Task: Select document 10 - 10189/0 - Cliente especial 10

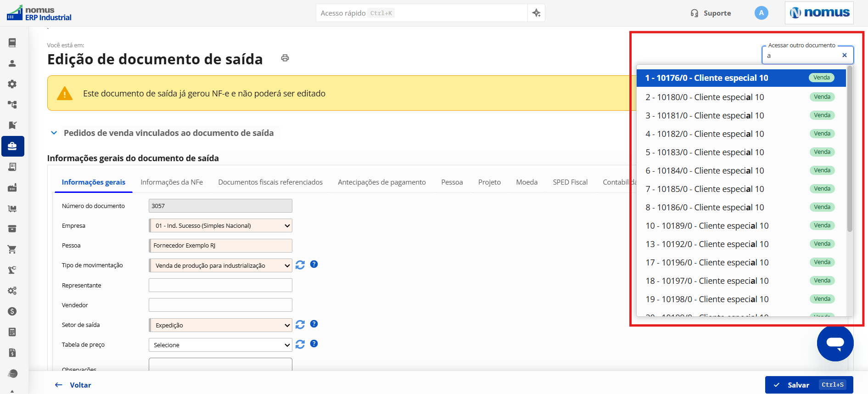Action: click(741, 225)
